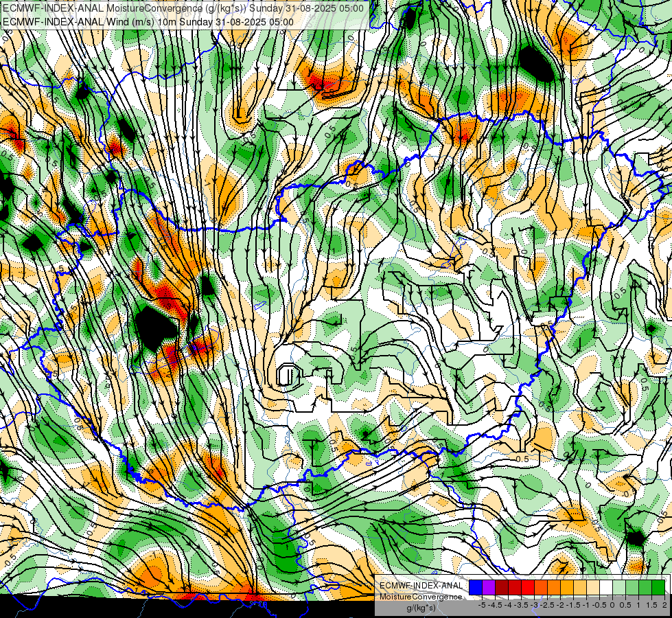
Task: Click the -2.5 legend scale label
Action: click(x=547, y=605)
